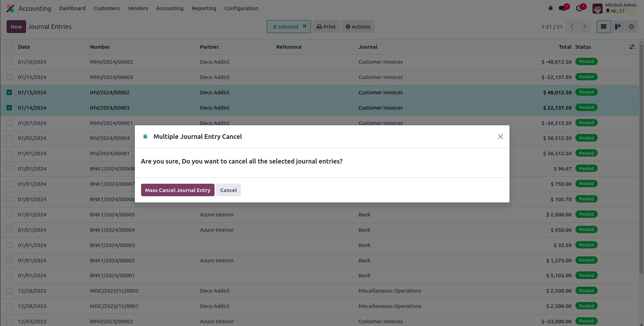The height and width of the screenshot is (326, 644).
Task: Open the optional columns settings dropdown
Action: [x=632, y=47]
